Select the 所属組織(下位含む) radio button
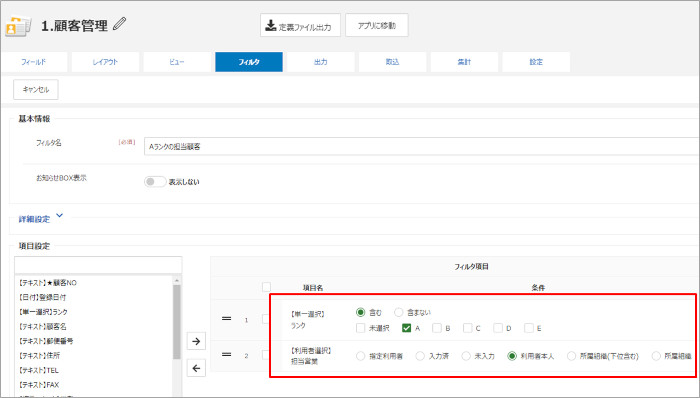Viewport: 700px width, 398px height. [x=571, y=356]
